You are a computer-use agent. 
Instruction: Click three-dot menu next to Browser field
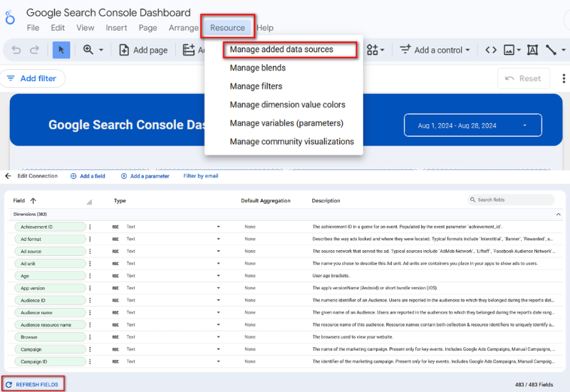click(90, 336)
